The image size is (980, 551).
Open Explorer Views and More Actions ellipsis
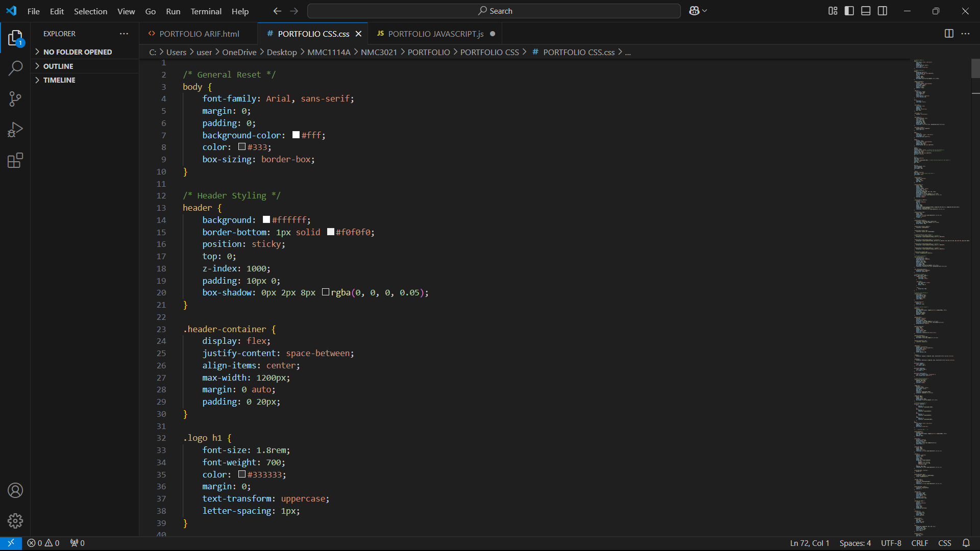tap(124, 34)
